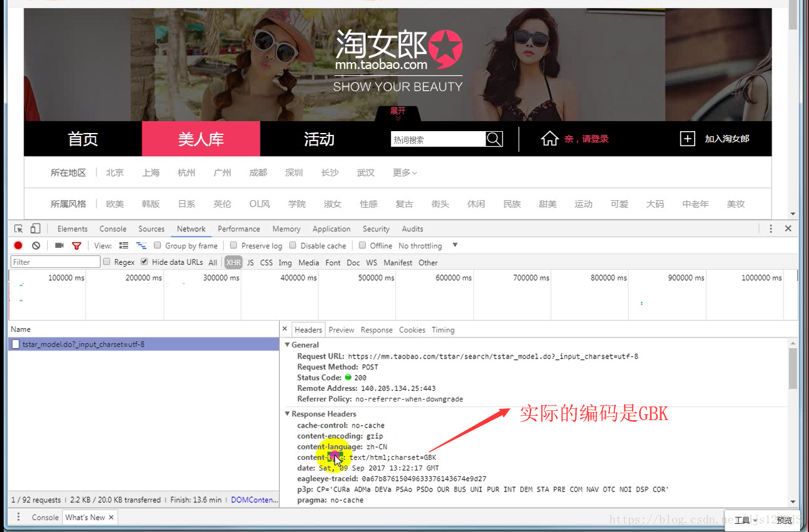Filter requests by Doc type
This screenshot has height=532, width=809.
(x=353, y=262)
